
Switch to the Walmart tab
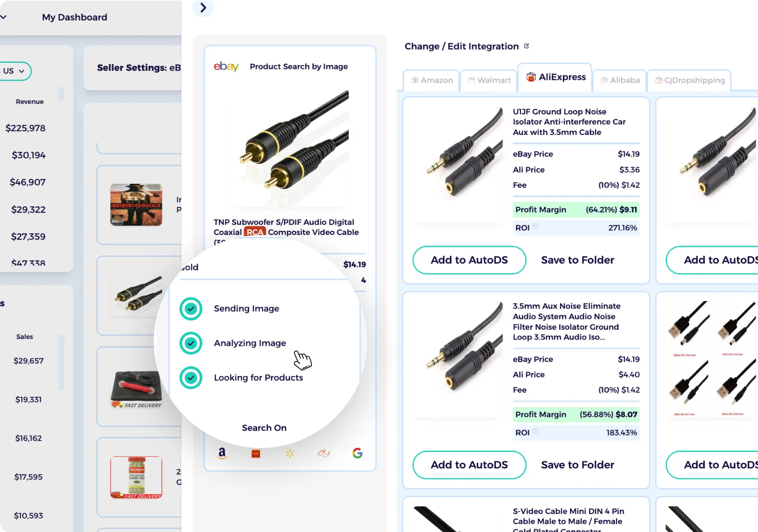[x=489, y=80]
